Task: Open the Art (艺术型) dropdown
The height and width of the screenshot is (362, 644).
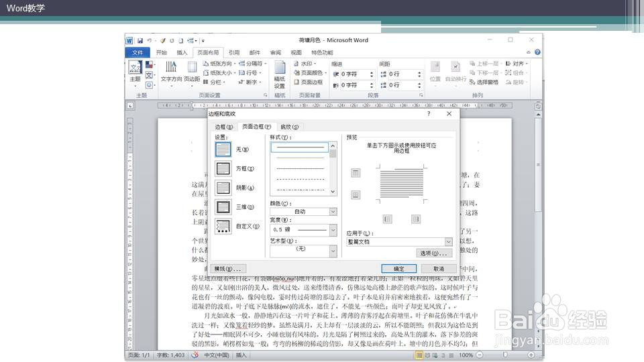Action: [303, 251]
